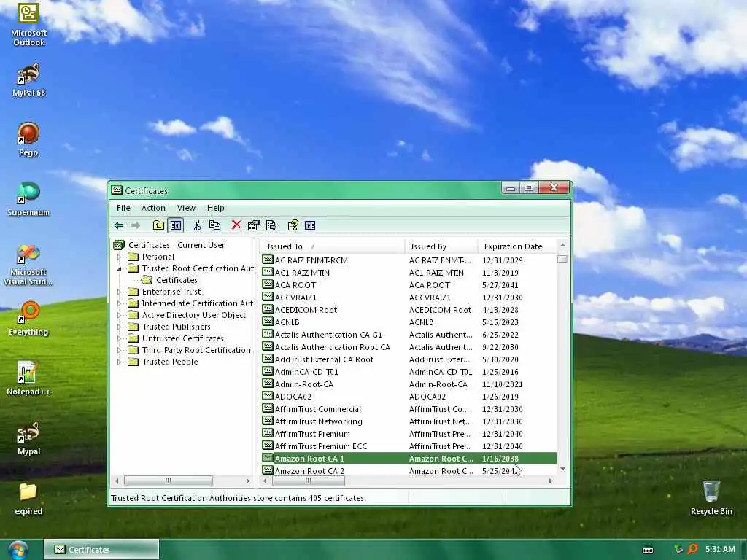Go up one level via toolbar folder icon

point(158,225)
